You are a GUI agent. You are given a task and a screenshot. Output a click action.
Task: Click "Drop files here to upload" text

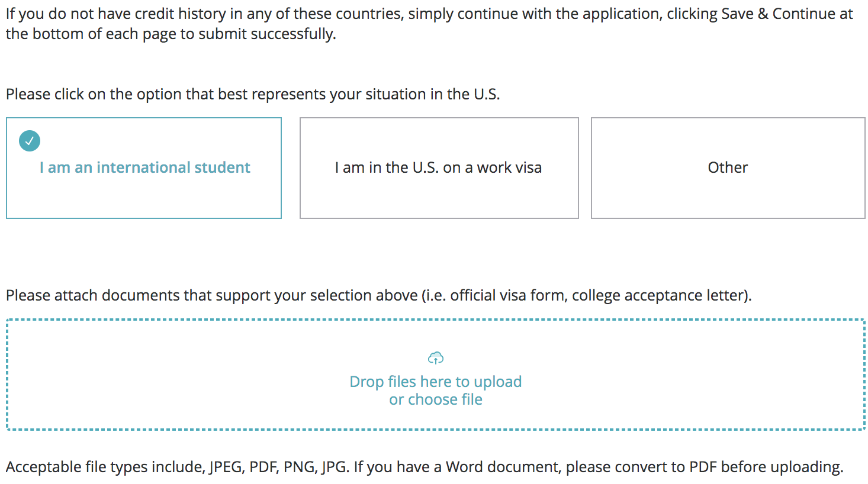[x=436, y=382]
